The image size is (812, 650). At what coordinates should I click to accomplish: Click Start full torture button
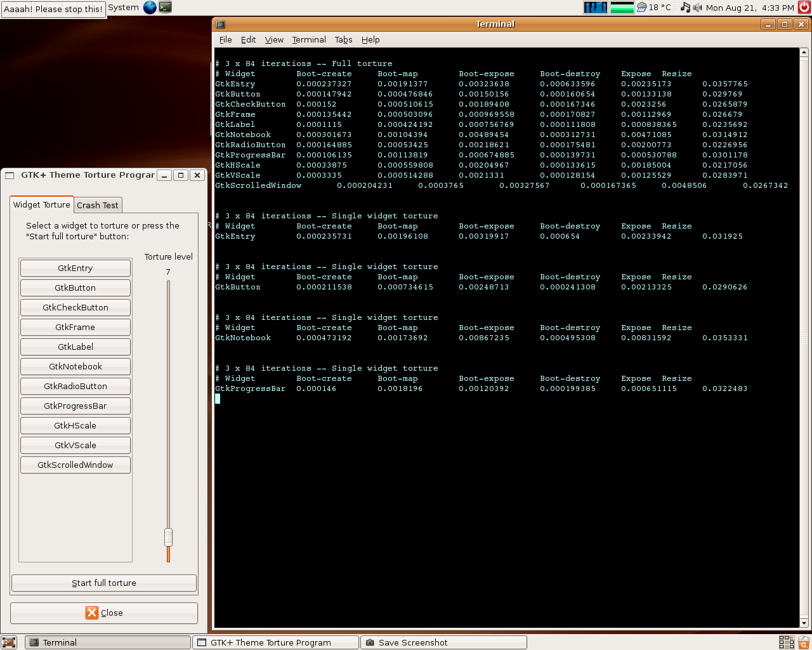104,583
